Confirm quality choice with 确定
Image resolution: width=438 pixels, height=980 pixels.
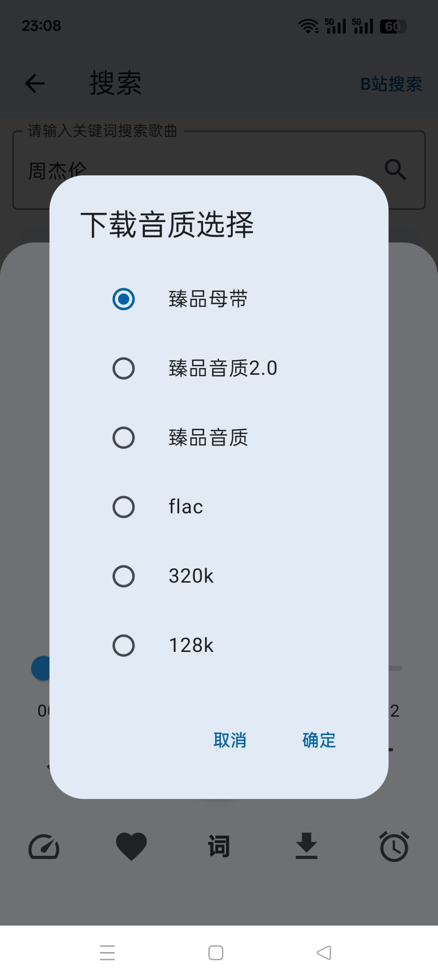pos(319,740)
